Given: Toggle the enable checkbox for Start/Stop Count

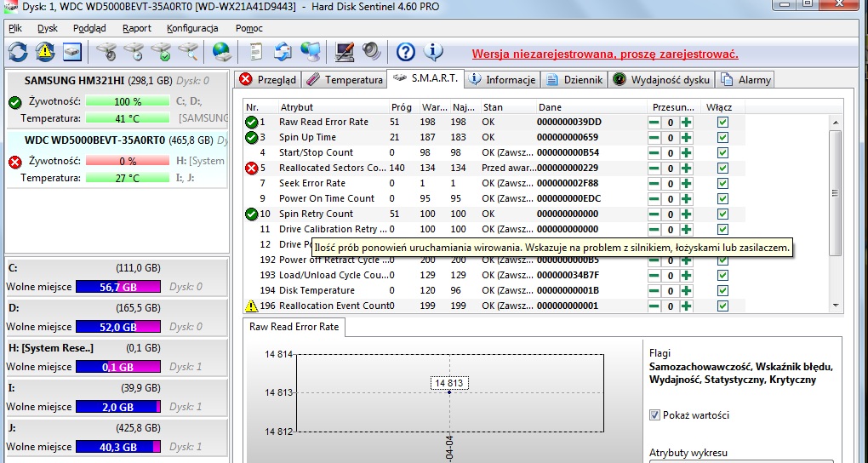Looking at the screenshot, I should 722,153.
